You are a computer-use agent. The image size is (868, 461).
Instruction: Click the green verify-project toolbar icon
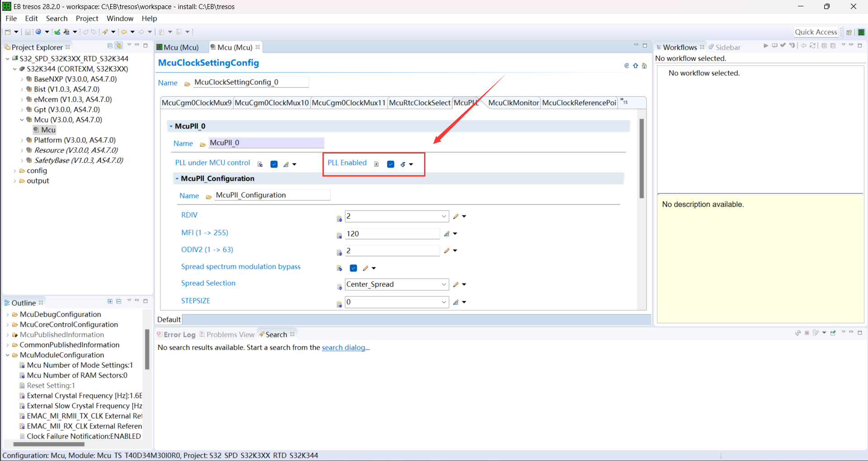point(57,32)
